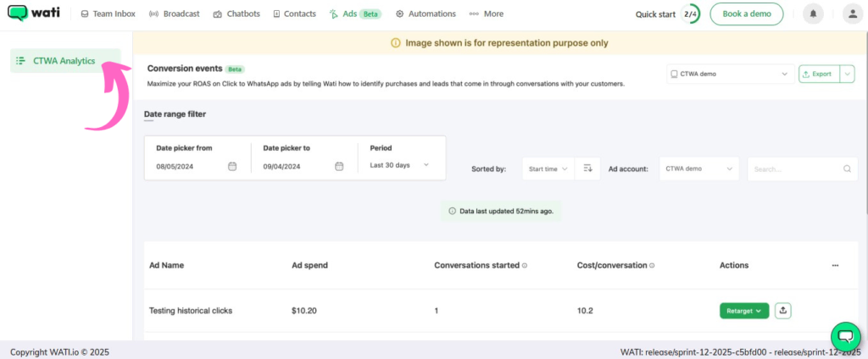Screen dimensions: 868x359
Task: Select CTWA Analytics in the sidebar
Action: [64, 61]
